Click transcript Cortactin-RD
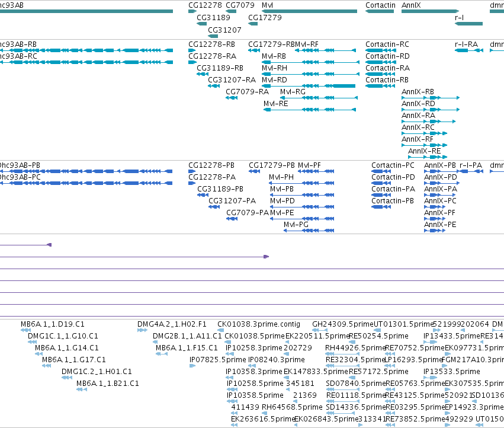 380,62
